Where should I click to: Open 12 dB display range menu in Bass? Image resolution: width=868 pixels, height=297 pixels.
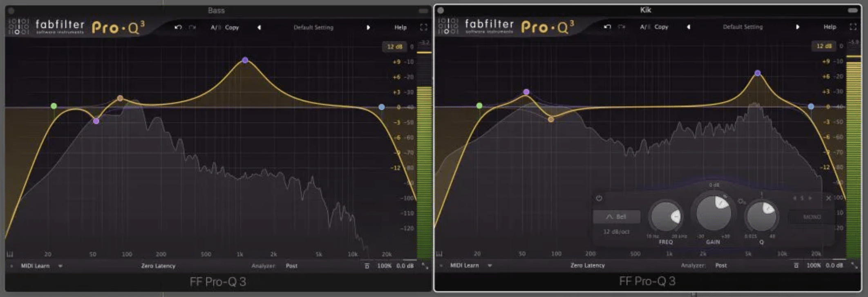tap(394, 47)
